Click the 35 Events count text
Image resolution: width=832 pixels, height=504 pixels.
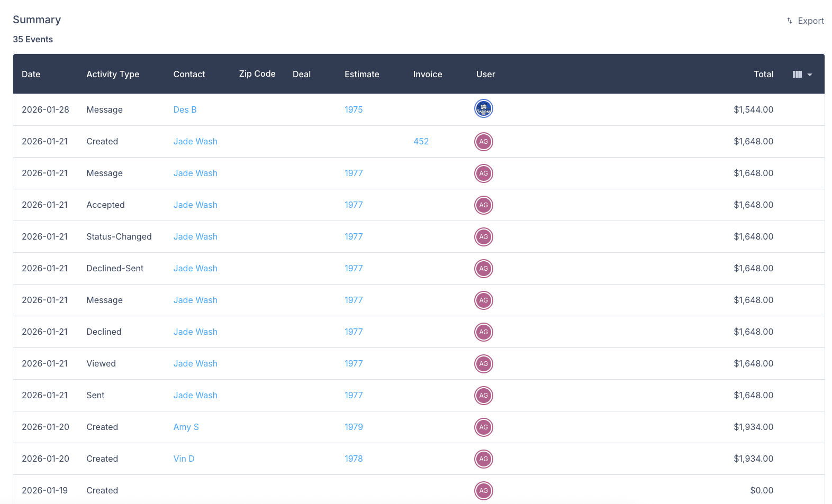click(x=33, y=40)
